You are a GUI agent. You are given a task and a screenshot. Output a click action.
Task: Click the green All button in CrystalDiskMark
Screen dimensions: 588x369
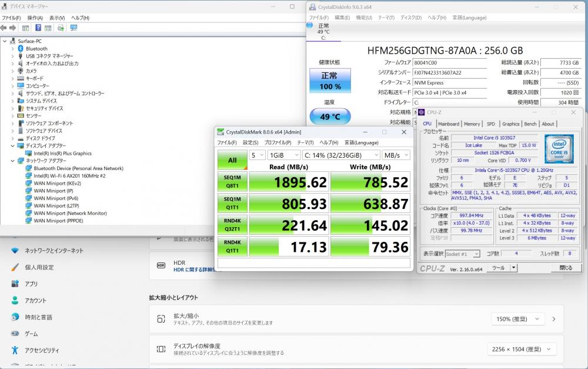(232, 160)
